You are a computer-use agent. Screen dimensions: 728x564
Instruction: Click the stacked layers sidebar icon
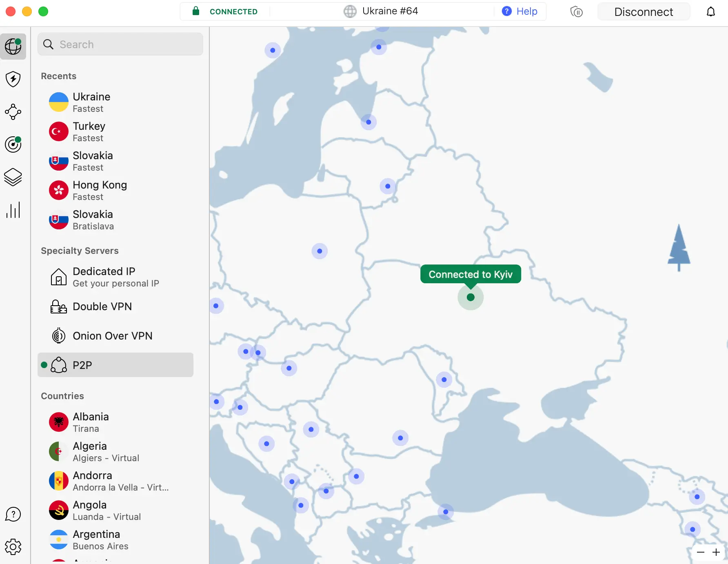click(13, 177)
